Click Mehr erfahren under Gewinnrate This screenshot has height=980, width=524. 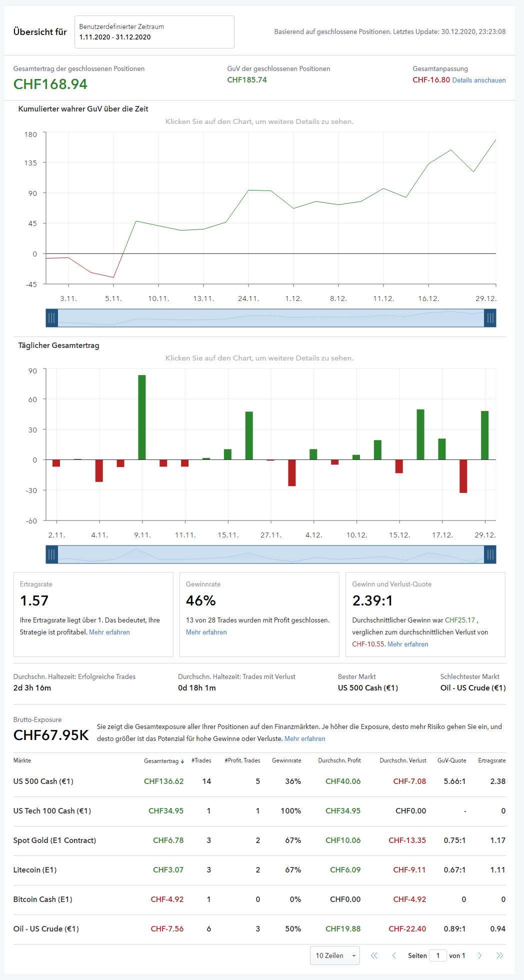206,632
